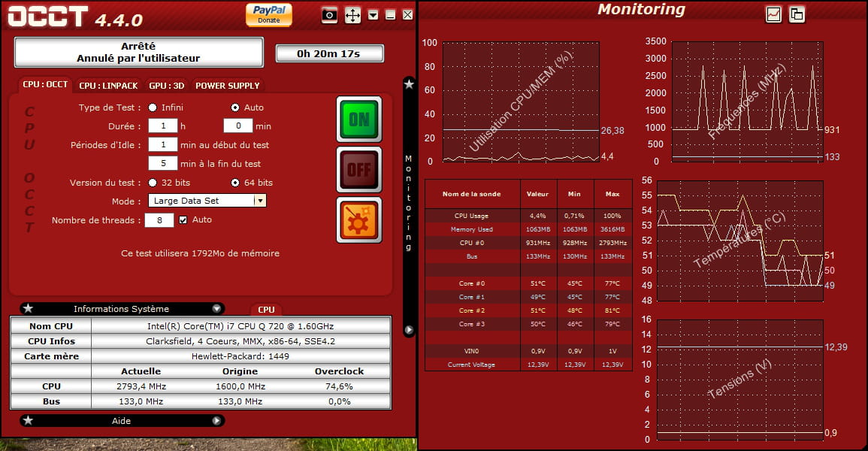Click the star icon above the Monitoring strip
The width and height of the screenshot is (868, 451).
click(409, 84)
